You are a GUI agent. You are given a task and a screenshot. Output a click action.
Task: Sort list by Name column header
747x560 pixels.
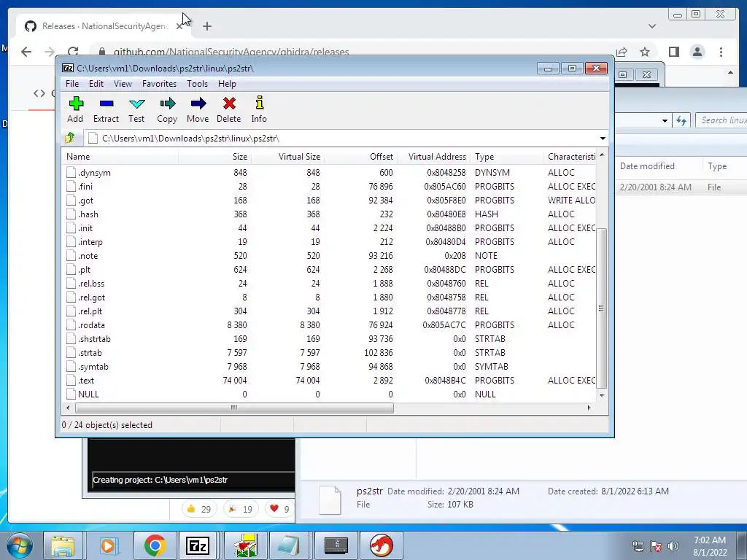click(x=120, y=157)
